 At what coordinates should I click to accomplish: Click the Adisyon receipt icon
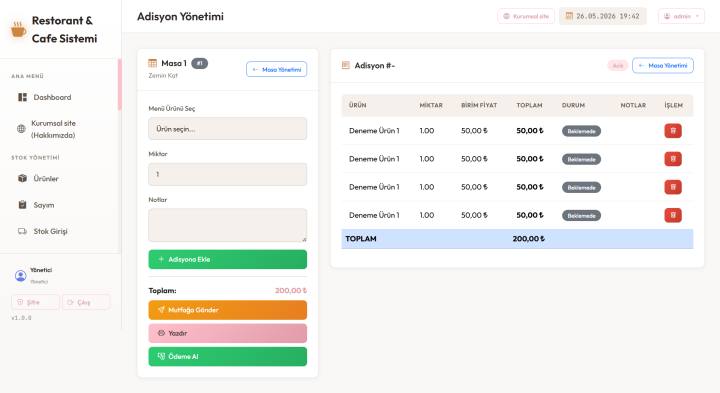pyautogui.click(x=346, y=65)
